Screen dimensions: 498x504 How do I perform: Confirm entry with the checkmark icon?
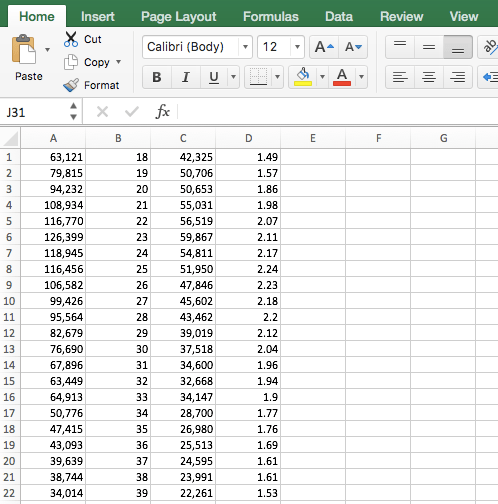click(x=132, y=112)
